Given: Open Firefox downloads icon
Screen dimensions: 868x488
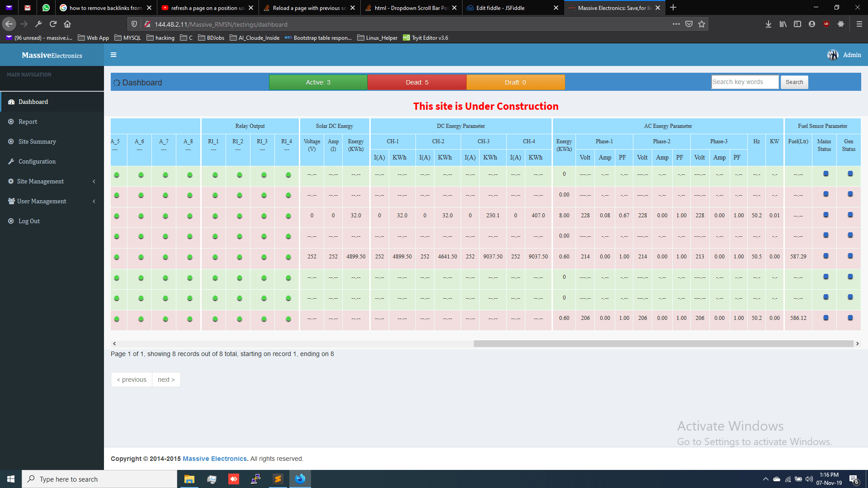Looking at the screenshot, I should (x=768, y=24).
